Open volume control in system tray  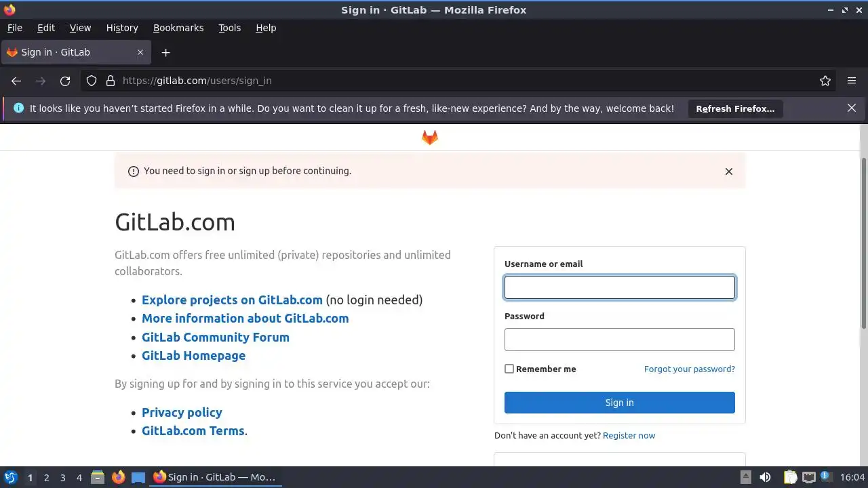765,477
